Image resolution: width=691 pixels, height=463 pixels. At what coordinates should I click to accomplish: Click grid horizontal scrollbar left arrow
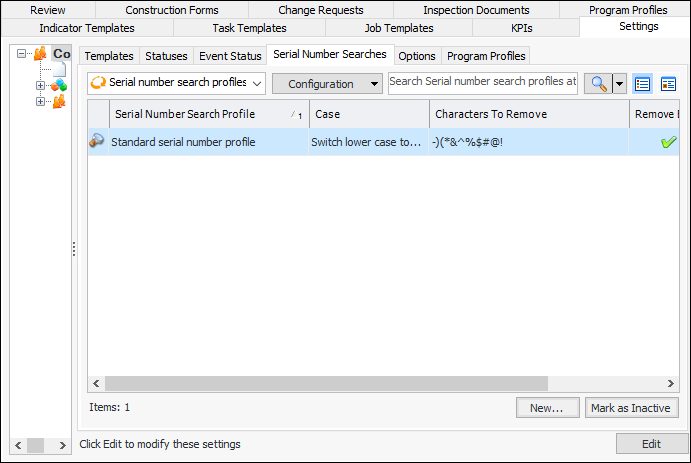(96, 383)
